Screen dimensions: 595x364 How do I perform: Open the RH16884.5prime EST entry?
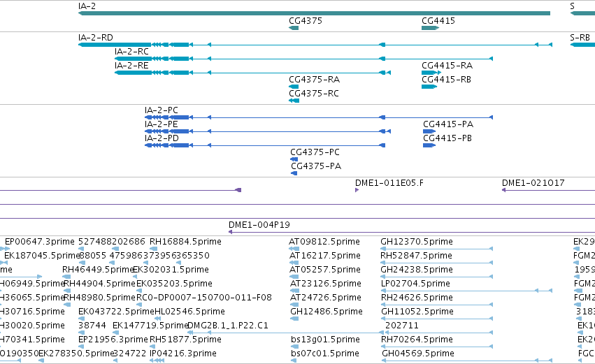pyautogui.click(x=185, y=242)
